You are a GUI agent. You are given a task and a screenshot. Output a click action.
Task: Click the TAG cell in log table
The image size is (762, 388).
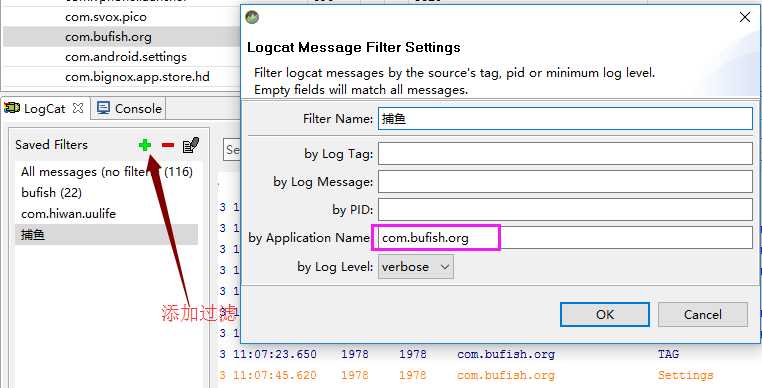tap(668, 354)
